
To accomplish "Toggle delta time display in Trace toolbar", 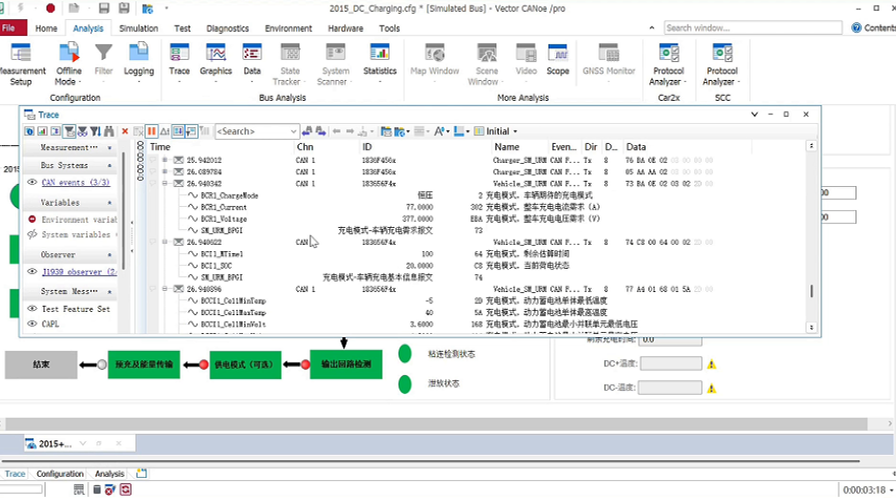I will (165, 131).
